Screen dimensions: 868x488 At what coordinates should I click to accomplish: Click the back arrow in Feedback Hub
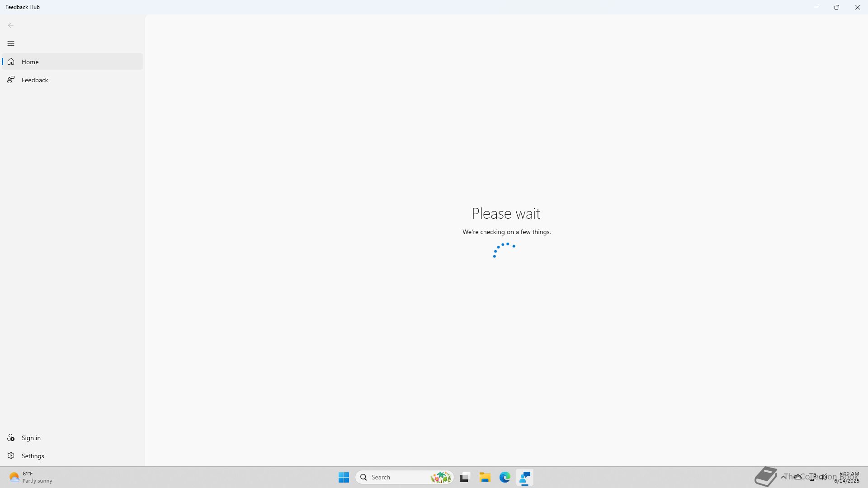11,25
